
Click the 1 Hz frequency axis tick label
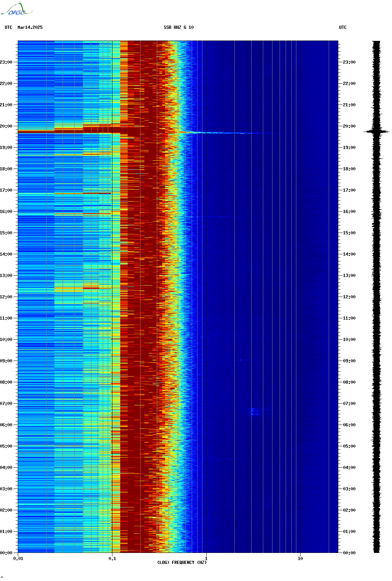click(206, 558)
